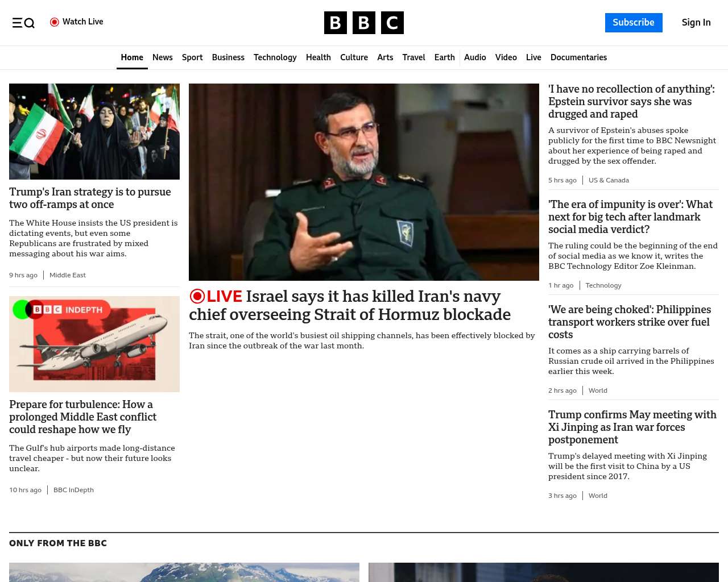Click the Iran flags protest thumbnail

[x=94, y=131]
